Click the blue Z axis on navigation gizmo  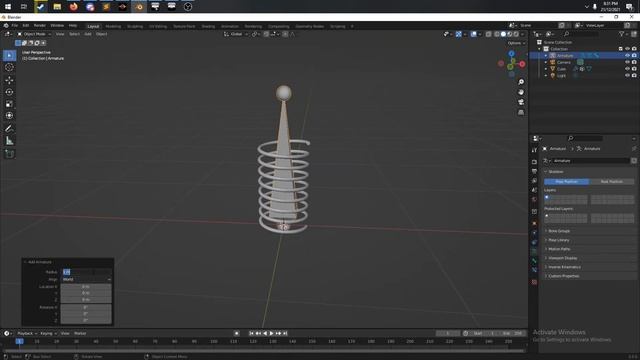tap(511, 54)
